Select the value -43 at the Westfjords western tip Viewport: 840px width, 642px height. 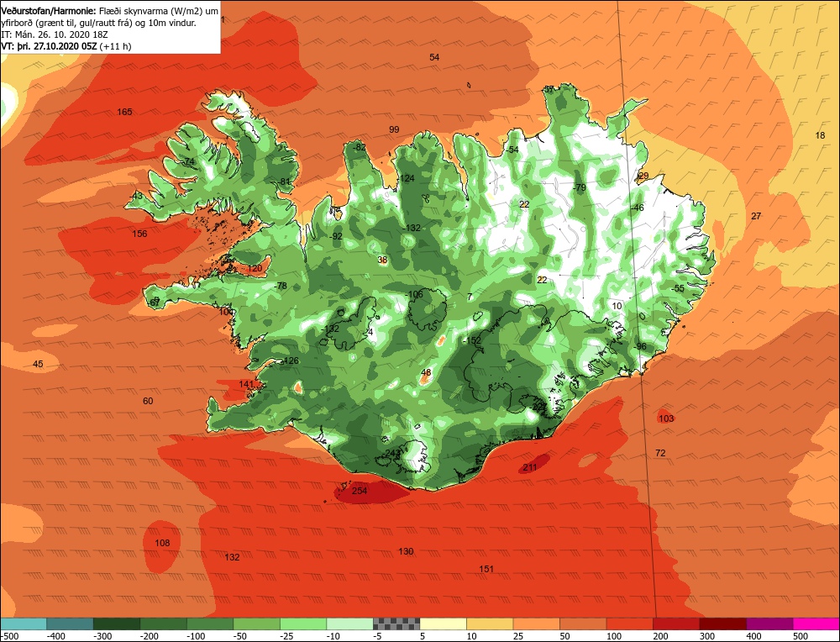pos(136,196)
